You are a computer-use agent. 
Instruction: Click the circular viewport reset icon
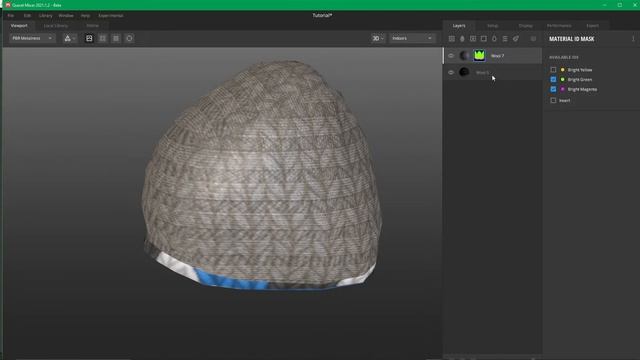coord(129,38)
